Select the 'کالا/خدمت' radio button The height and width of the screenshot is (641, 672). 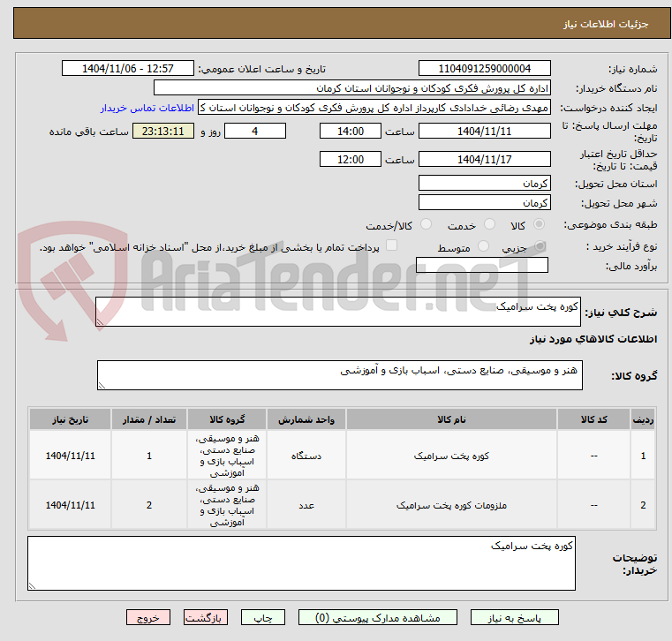426,224
